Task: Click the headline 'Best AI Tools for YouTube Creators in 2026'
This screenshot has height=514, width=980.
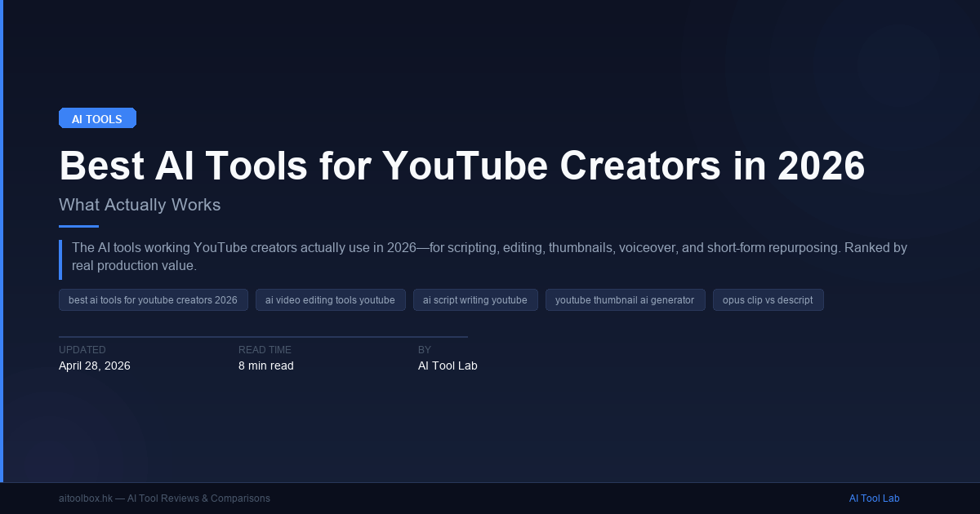Action: tap(461, 166)
